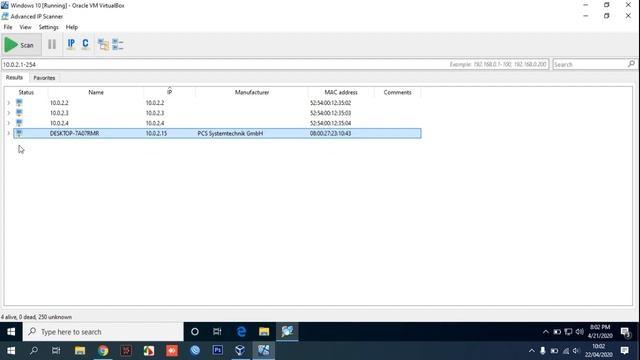The width and height of the screenshot is (640, 360).
Task: Click the collapse all toolbar icon
Action: [118, 44]
